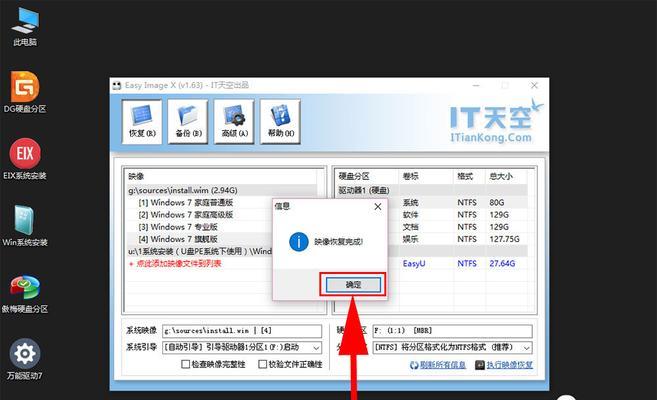Click the Easy Image X title bar icon
This screenshot has width=657, height=400.
point(117,85)
